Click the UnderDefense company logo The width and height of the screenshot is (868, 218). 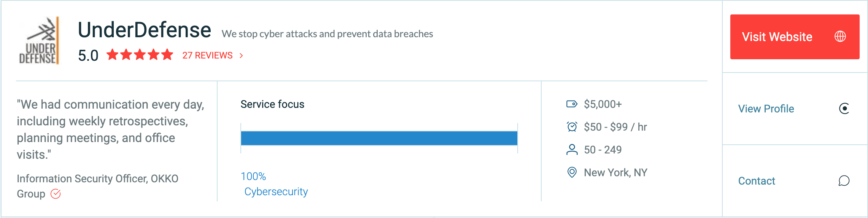[39, 41]
